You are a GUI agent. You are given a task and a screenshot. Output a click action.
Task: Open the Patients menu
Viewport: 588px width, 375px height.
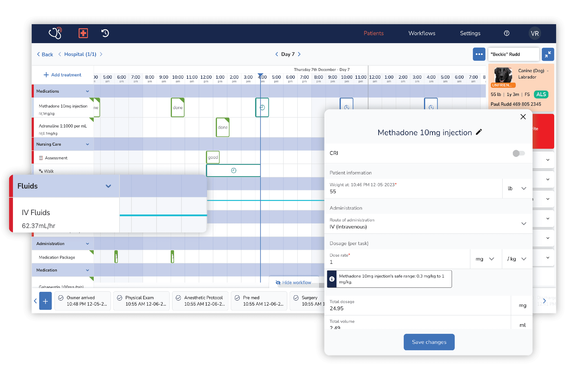click(x=374, y=33)
